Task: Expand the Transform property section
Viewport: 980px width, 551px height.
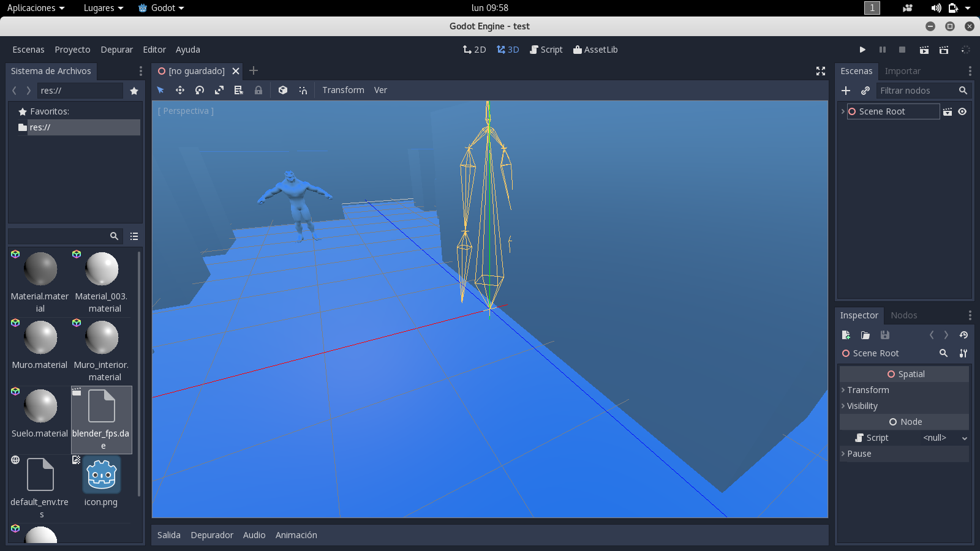Action: pyautogui.click(x=904, y=390)
